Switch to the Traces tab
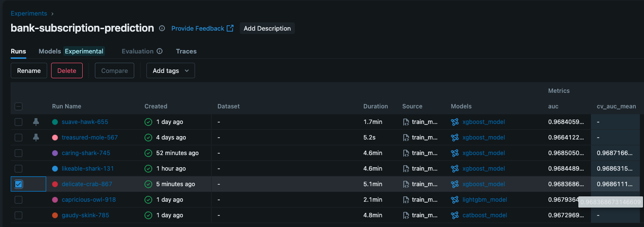This screenshot has width=644, height=227. [186, 51]
